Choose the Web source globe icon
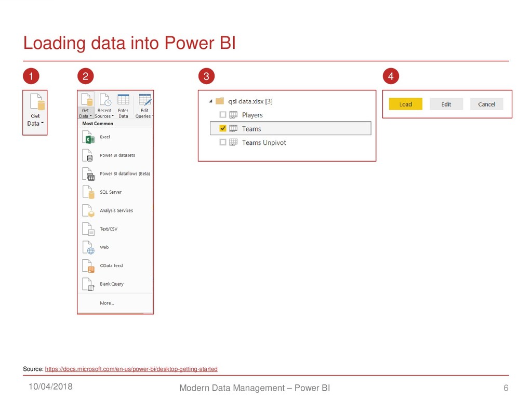The width and height of the screenshot is (532, 399). [88, 248]
